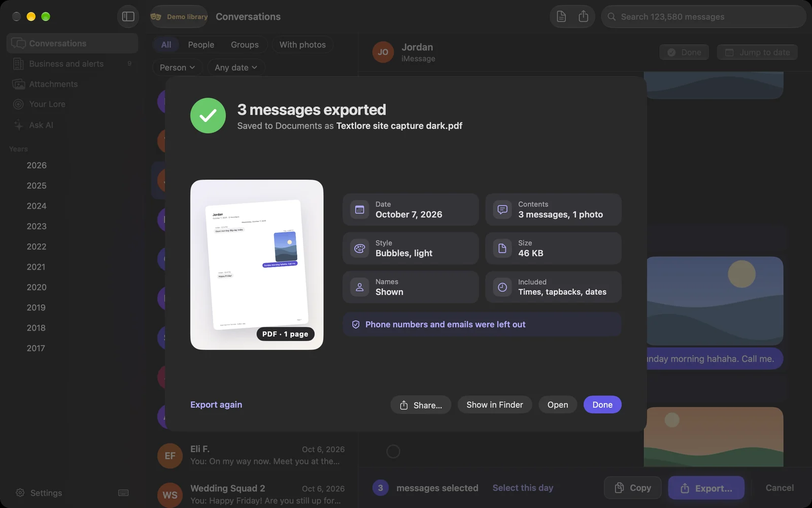Click the Copy button in bottom bar
Screen dimensions: 812x508
coord(633,488)
